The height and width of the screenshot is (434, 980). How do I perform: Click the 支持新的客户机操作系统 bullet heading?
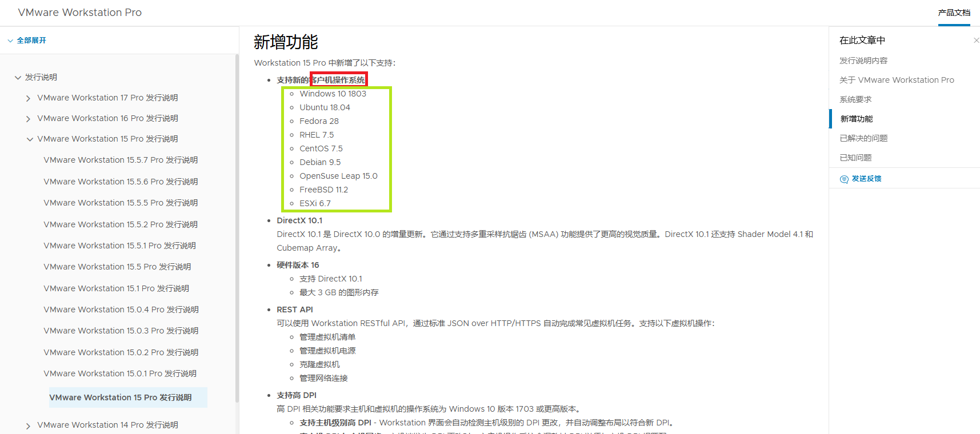click(x=321, y=80)
